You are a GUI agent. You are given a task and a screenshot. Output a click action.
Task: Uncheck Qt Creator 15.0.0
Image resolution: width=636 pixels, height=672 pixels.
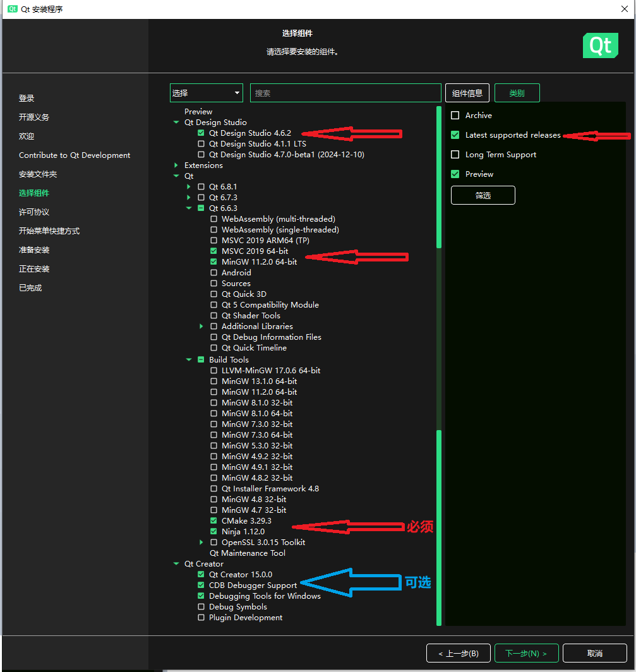201,574
